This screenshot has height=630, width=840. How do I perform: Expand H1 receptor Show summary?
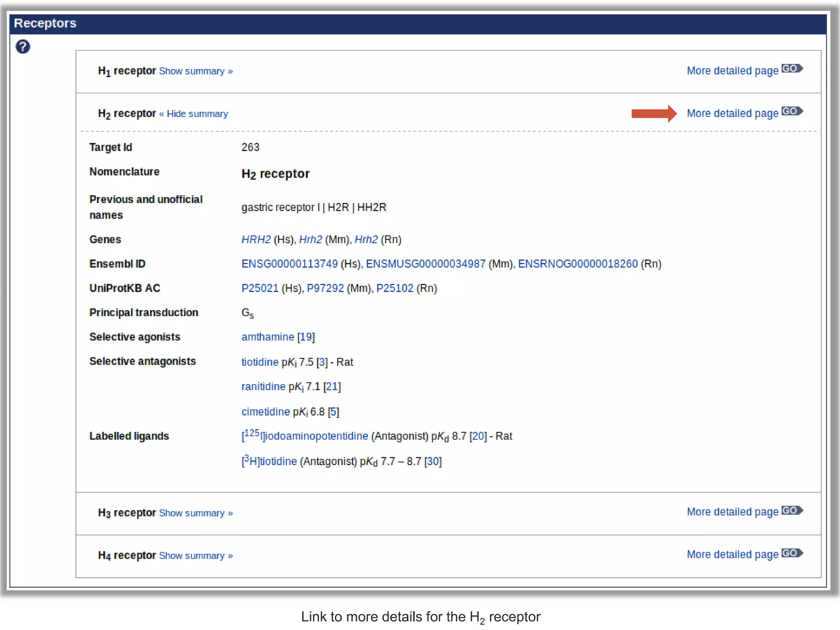click(x=196, y=71)
